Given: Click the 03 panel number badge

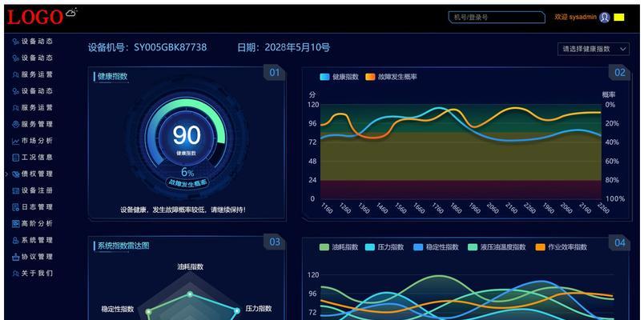Looking at the screenshot, I should click(x=275, y=242).
